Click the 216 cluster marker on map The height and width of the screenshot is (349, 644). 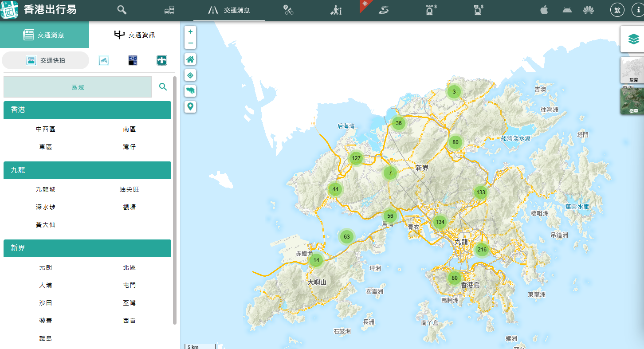pyautogui.click(x=482, y=250)
